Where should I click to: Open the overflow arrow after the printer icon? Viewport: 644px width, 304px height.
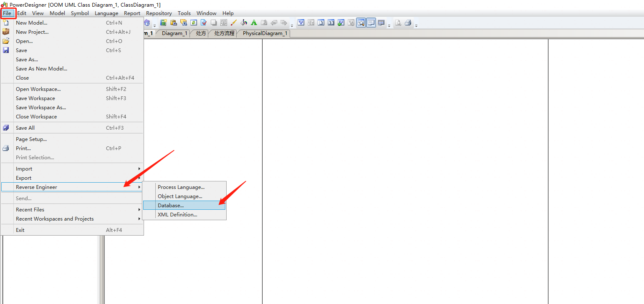[416, 25]
